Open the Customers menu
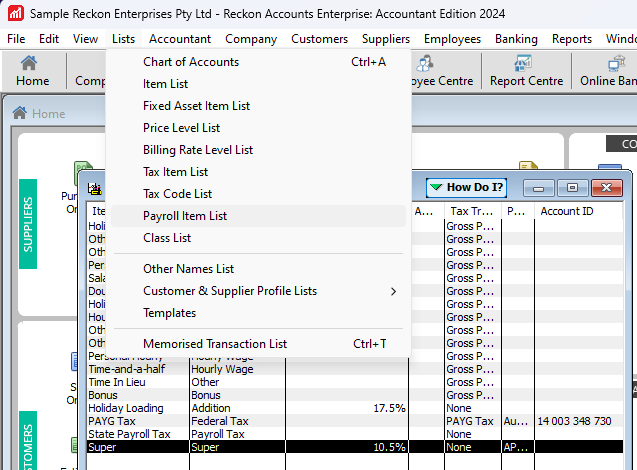Viewport: 637px width, 470px height. tap(319, 39)
